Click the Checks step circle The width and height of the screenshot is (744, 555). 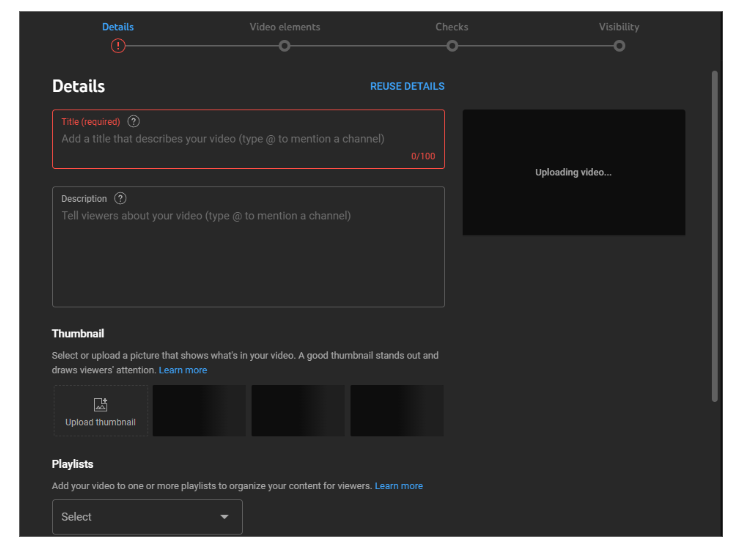point(452,46)
